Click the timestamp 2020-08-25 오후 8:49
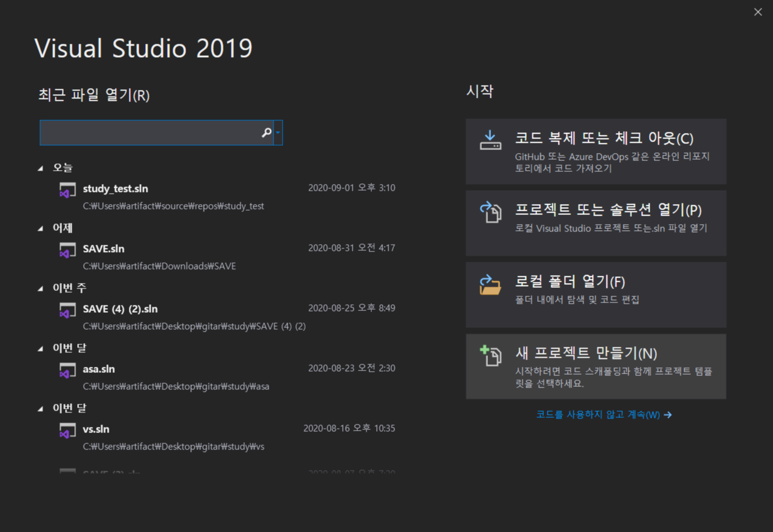773x532 pixels. pos(352,309)
